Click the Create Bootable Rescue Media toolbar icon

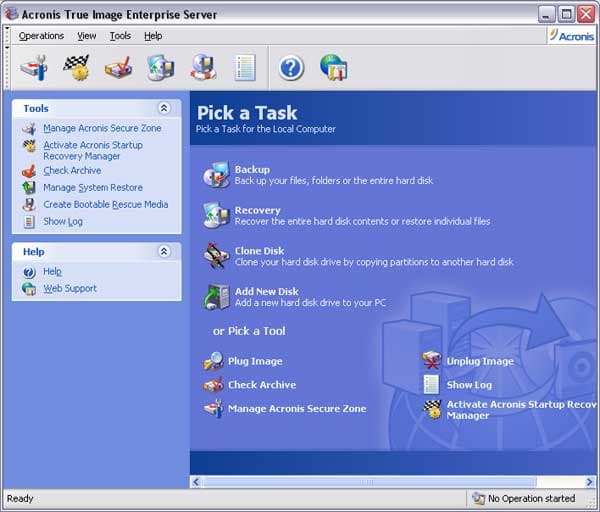point(203,68)
